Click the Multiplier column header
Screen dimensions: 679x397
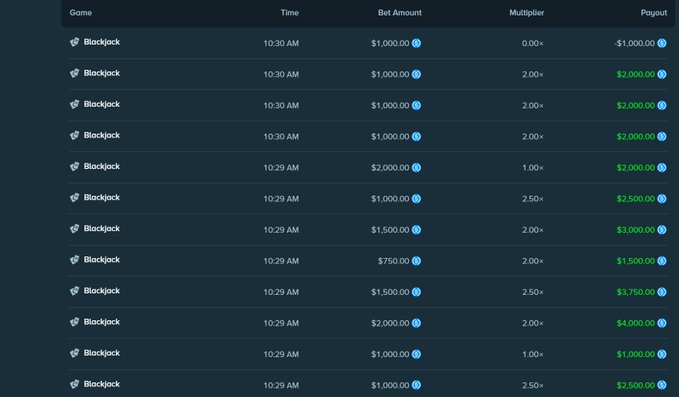click(x=527, y=13)
